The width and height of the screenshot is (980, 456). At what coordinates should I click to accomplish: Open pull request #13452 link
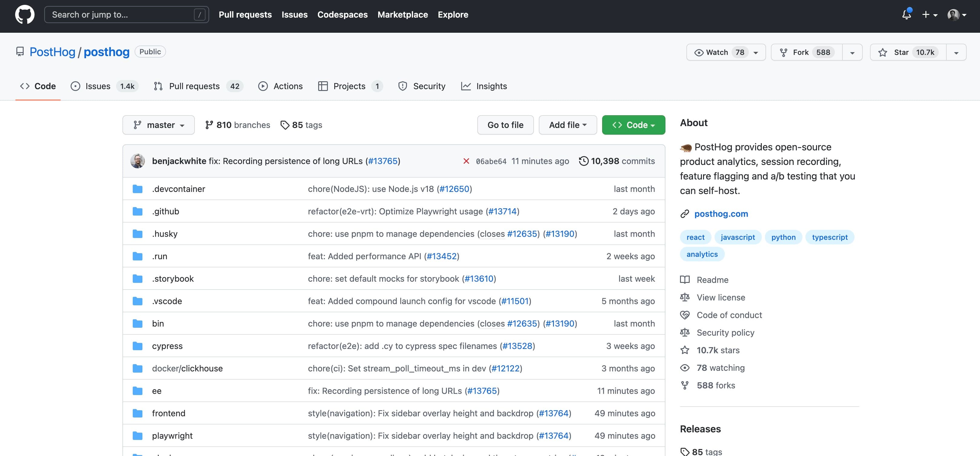[x=441, y=256]
